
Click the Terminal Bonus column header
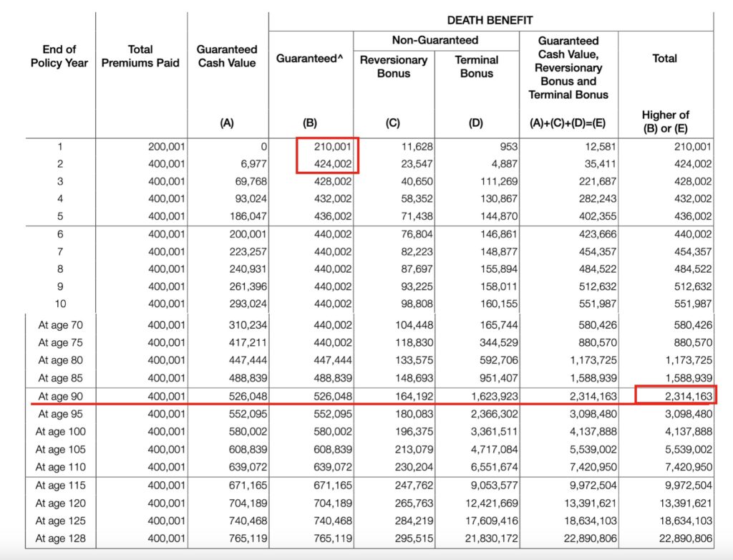coord(476,66)
